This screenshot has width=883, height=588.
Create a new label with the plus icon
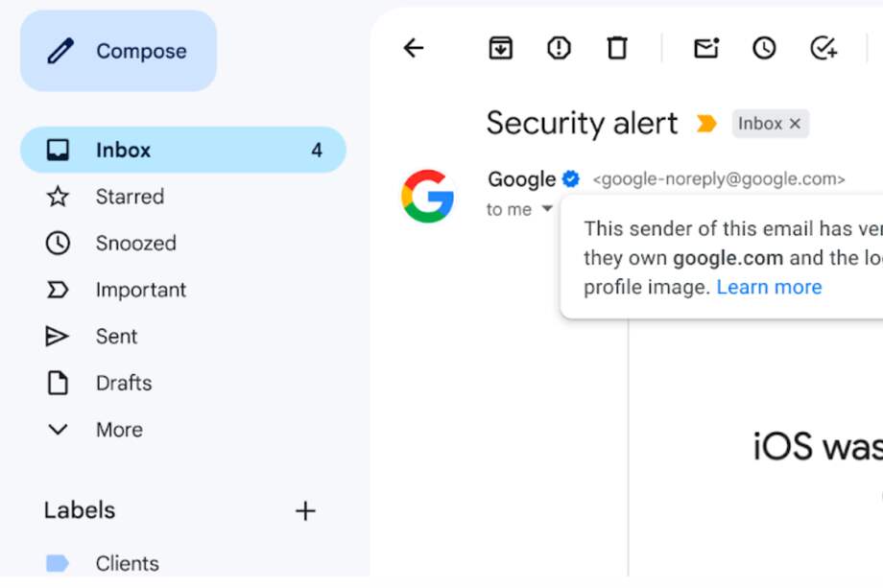(305, 510)
